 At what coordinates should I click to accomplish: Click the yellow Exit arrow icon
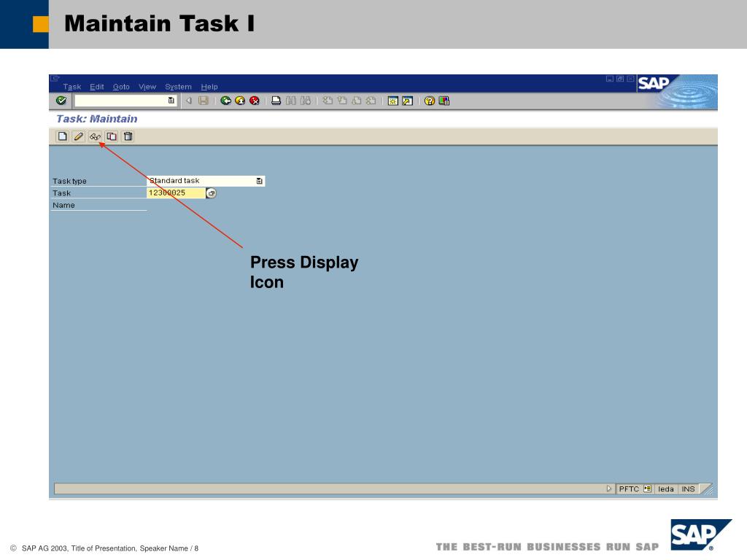coord(240,101)
